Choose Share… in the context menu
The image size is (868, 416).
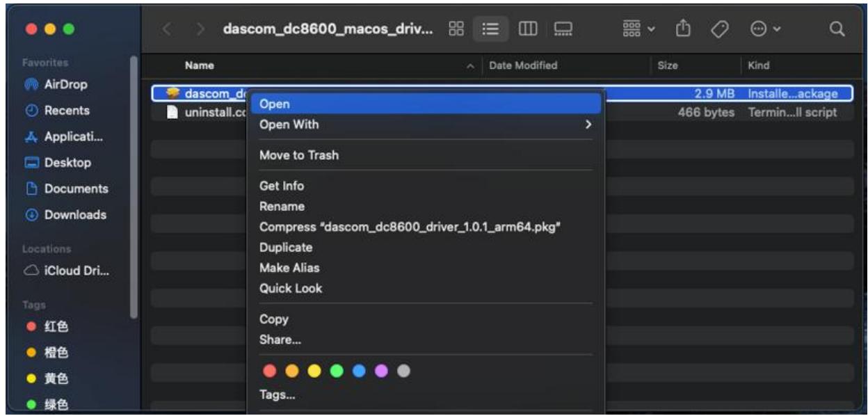click(x=424, y=339)
